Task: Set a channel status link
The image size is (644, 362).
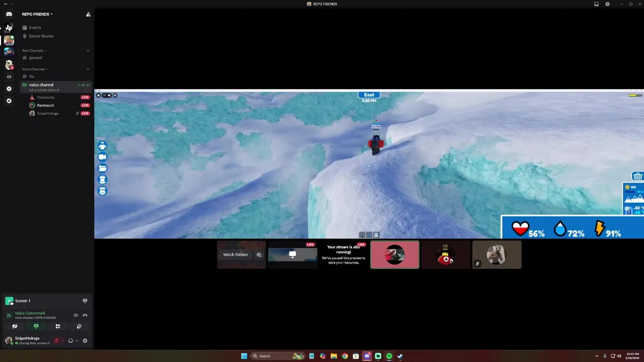Action: tap(44, 90)
